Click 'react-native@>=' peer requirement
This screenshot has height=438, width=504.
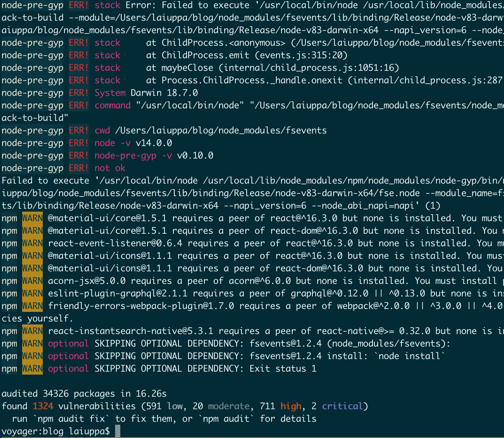[x=355, y=331]
